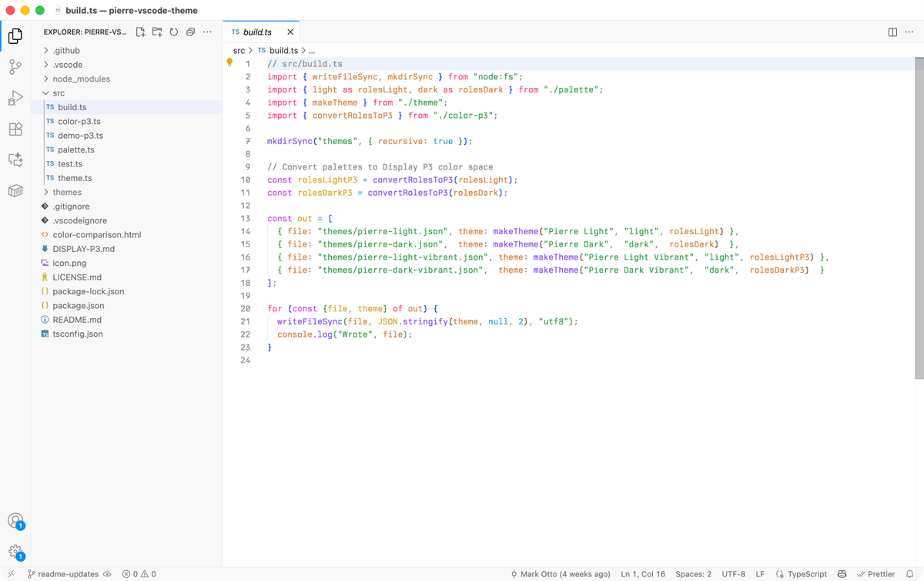
Task: Click build.ts in the editor breadcrumb
Action: click(x=278, y=50)
